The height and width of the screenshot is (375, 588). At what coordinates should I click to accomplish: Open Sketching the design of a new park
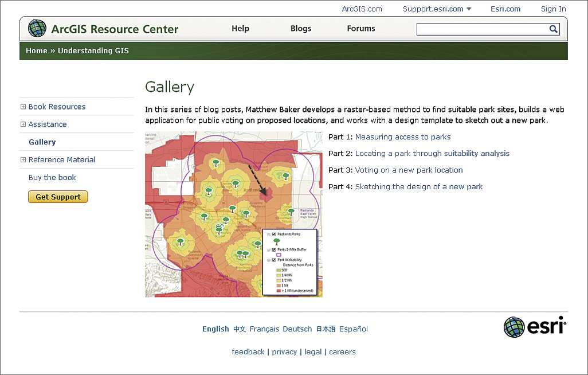coord(419,186)
